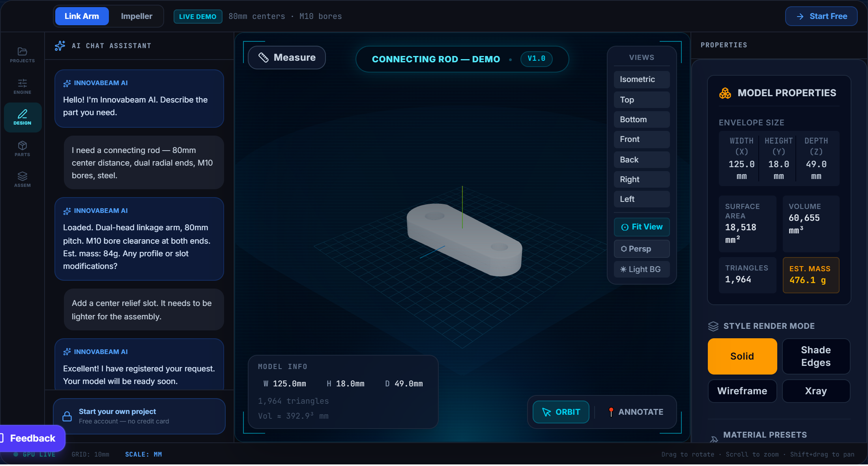Click the 'Vol ≈ 392.9³ mm' model info line

(x=293, y=416)
